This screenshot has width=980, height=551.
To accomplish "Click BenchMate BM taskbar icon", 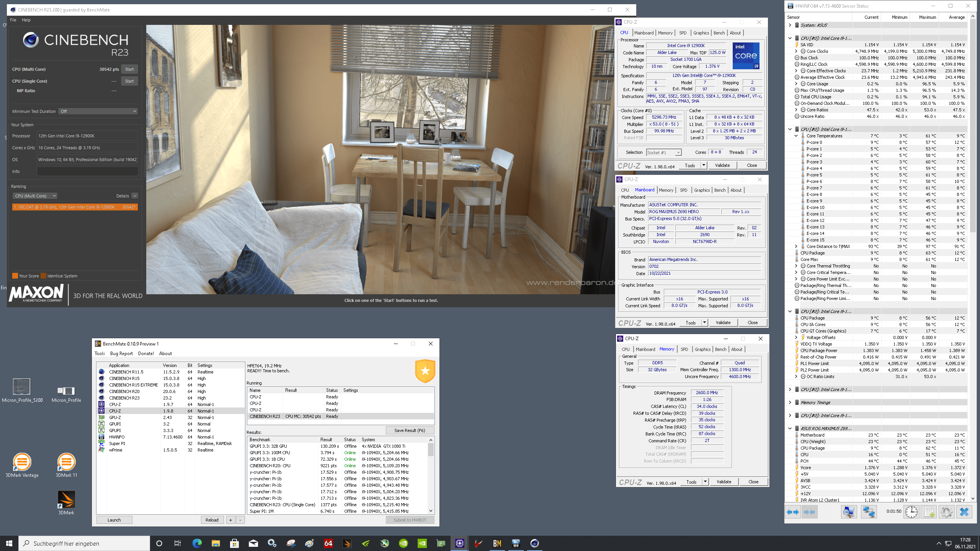I will [x=497, y=543].
